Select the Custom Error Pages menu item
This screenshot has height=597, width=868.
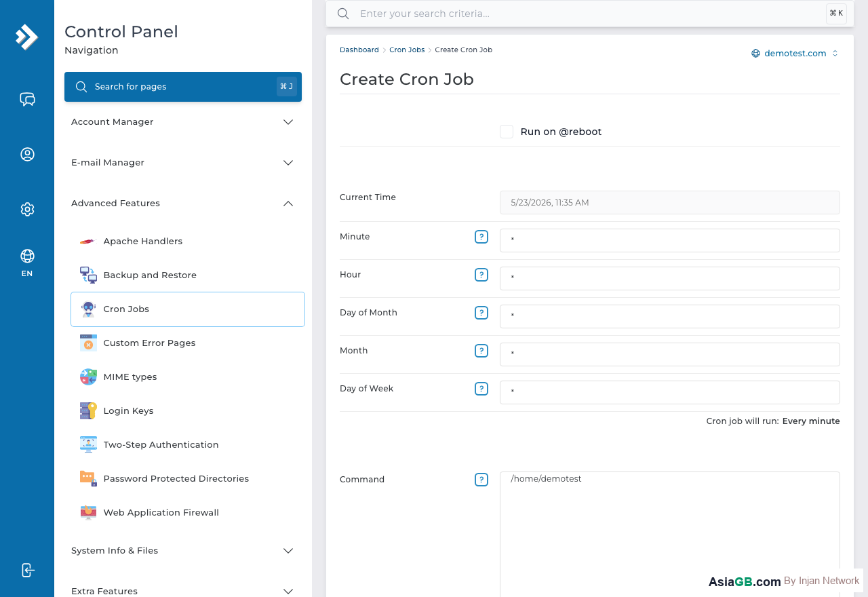click(188, 343)
